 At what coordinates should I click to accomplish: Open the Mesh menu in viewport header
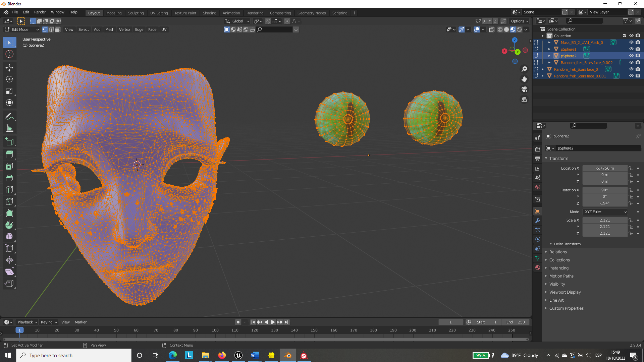pos(109,29)
